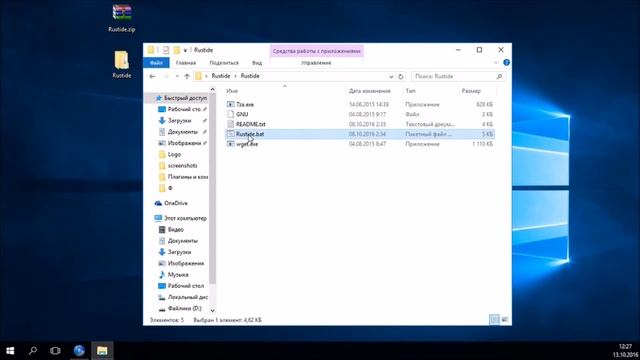Go forward in Explorer history

point(166,76)
